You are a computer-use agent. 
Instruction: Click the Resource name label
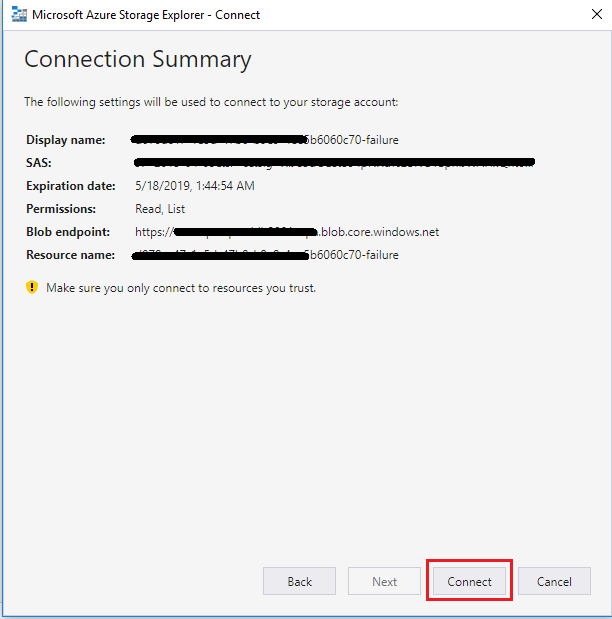click(x=70, y=255)
